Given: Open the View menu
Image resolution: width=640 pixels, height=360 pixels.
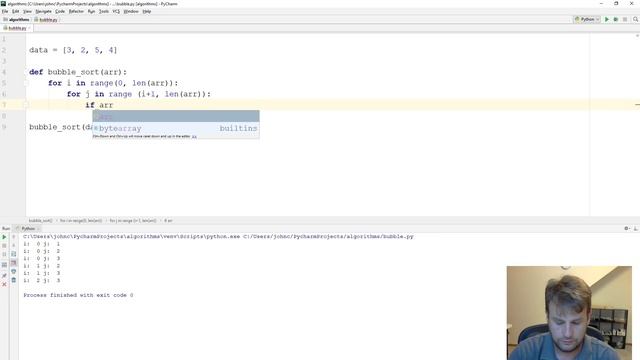Looking at the screenshot, I should [27, 11].
